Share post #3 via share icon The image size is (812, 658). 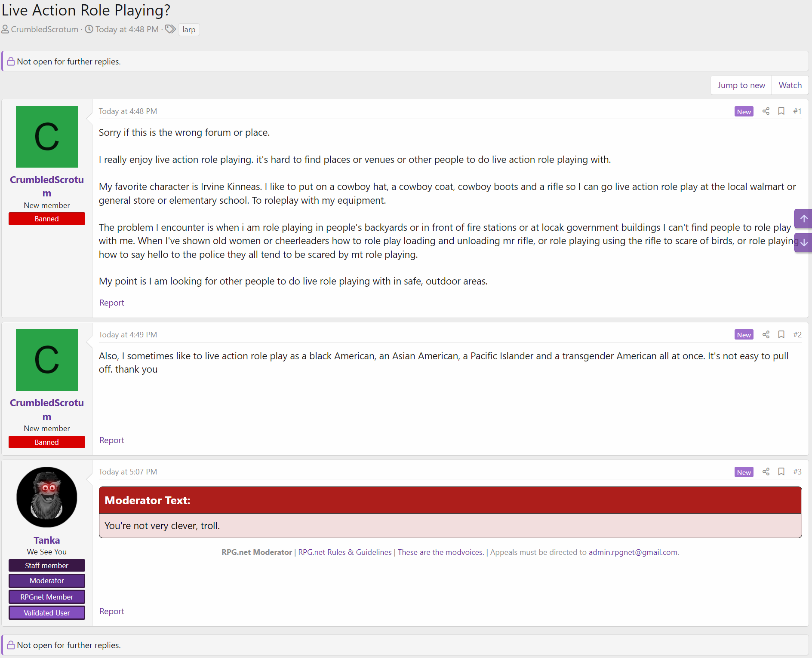point(766,472)
